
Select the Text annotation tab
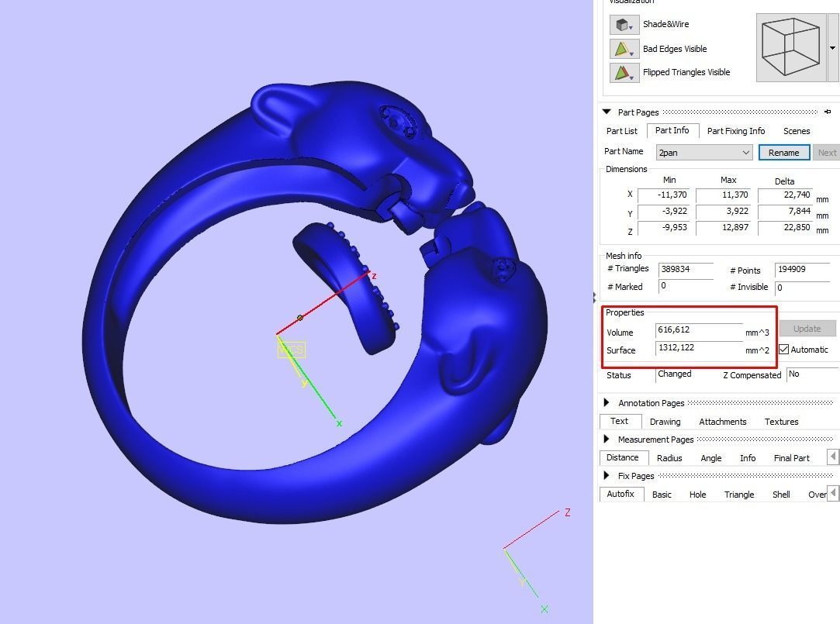click(x=619, y=421)
